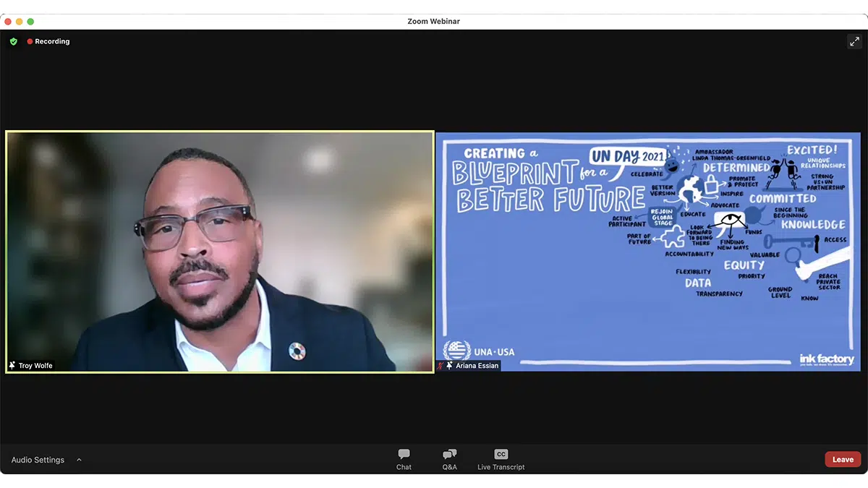Enter full screen with the expand arrows icon
The image size is (868, 488).
(854, 41)
